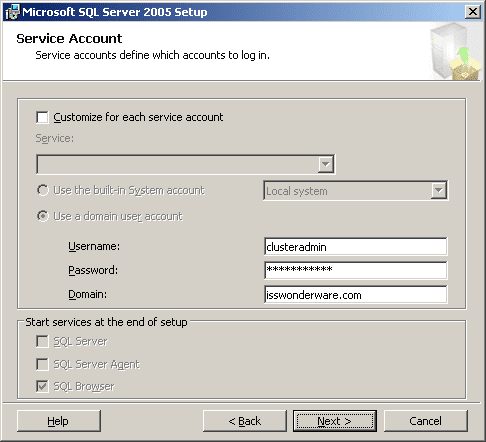Viewport: 486px width, 442px height.
Task: Toggle the SQL Browser startup checkbox
Action: tap(42, 387)
